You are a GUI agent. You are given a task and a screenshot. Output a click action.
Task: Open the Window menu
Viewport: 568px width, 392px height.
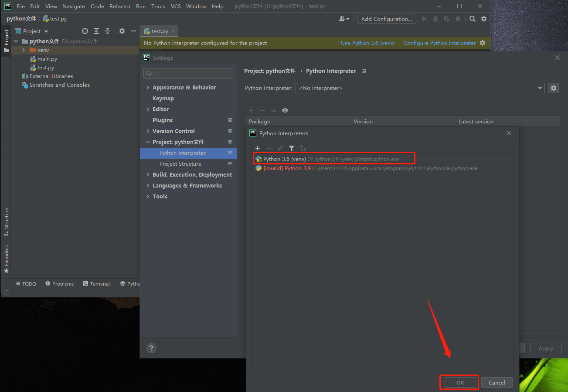tap(196, 6)
